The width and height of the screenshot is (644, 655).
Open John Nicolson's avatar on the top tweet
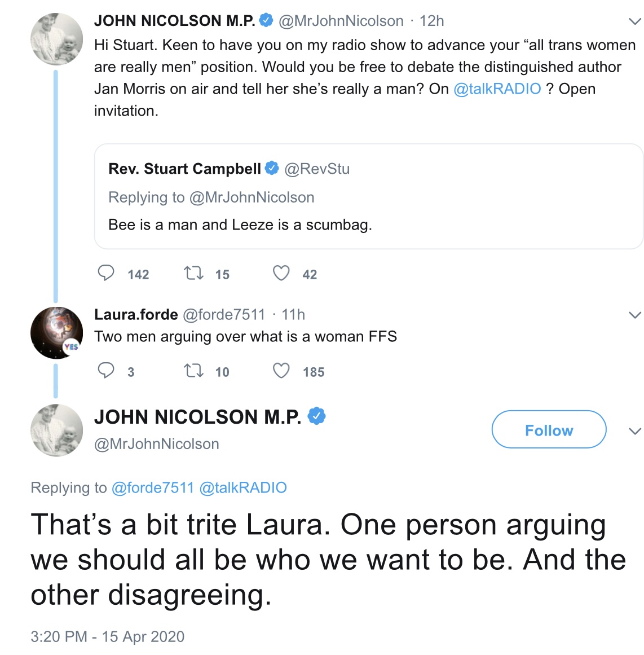click(56, 39)
